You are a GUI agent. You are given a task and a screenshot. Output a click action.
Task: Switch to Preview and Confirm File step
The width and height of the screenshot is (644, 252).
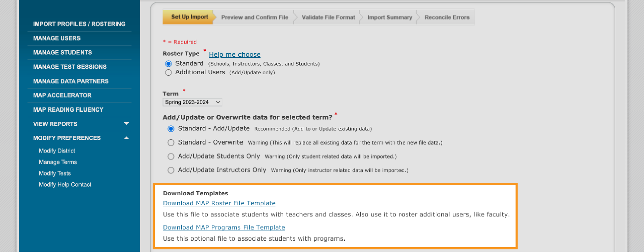[255, 17]
